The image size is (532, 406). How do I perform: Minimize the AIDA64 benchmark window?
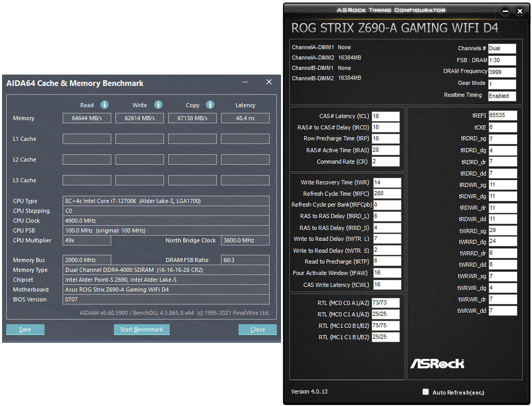tap(245, 82)
